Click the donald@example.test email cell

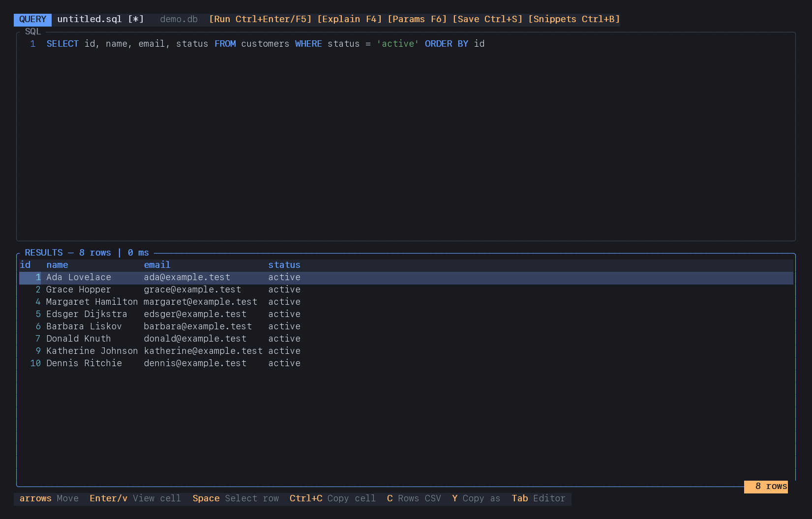pos(195,339)
